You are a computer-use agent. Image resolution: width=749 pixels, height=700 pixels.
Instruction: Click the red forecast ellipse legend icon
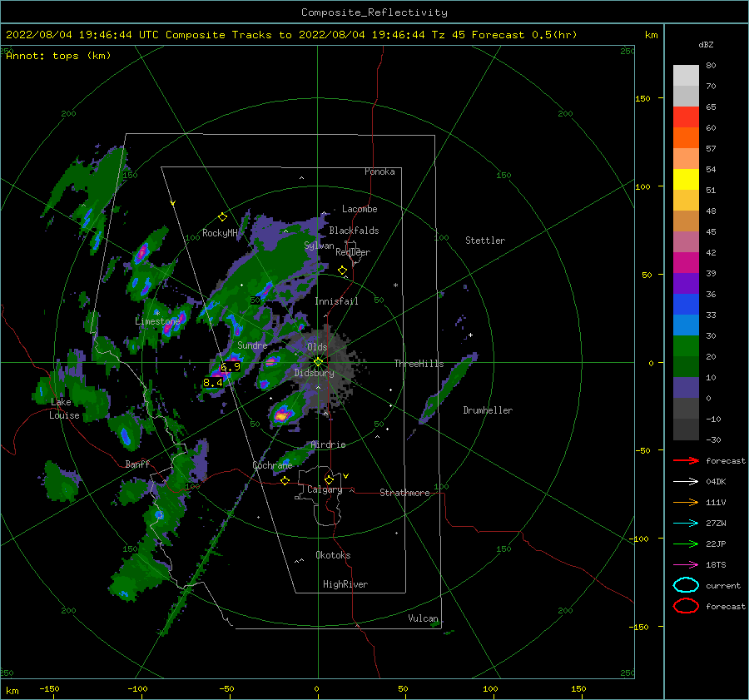click(x=686, y=606)
